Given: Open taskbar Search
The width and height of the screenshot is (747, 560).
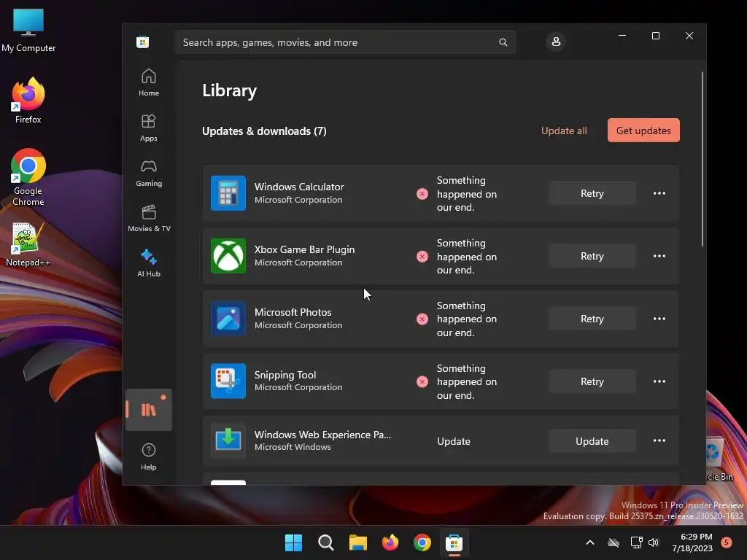Looking at the screenshot, I should pyautogui.click(x=326, y=542).
